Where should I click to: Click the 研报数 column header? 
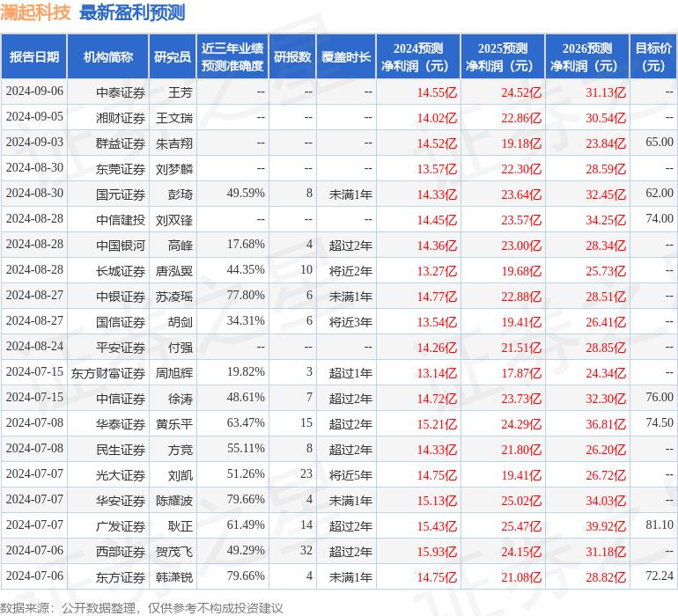point(292,56)
